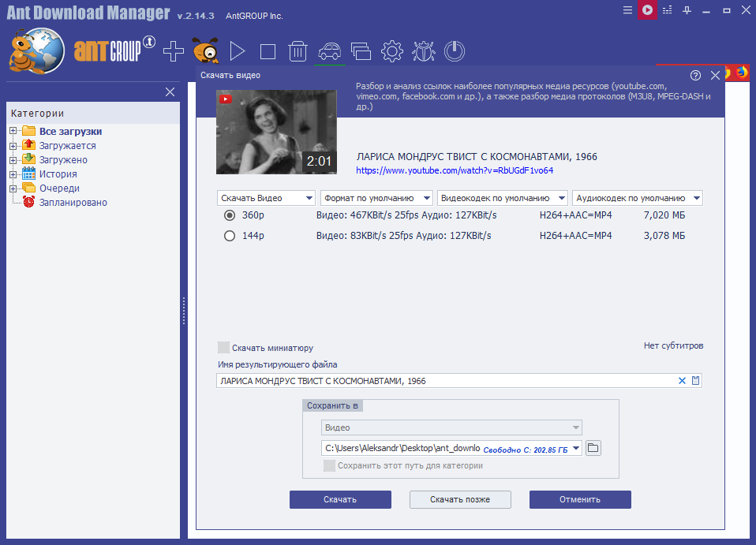Screen dimensions: 756x545
Task: Open Аудиокодек по умолчанию dropdown
Action: click(638, 198)
